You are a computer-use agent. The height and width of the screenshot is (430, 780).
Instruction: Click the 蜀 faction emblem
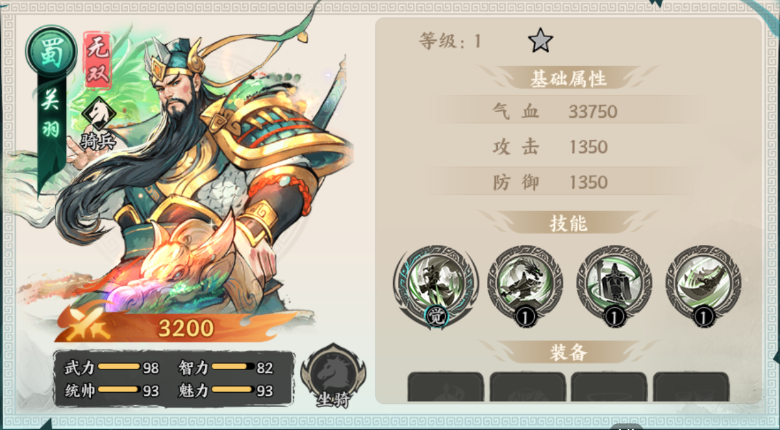[51, 52]
